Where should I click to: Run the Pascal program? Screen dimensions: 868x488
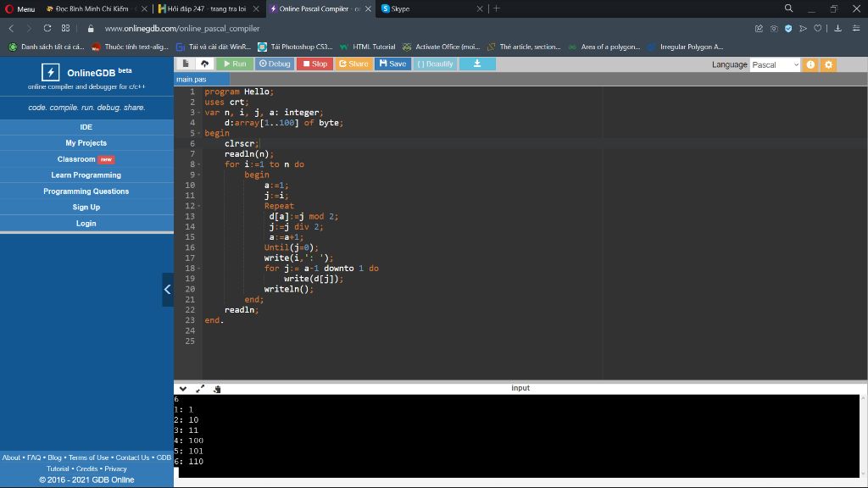[235, 64]
